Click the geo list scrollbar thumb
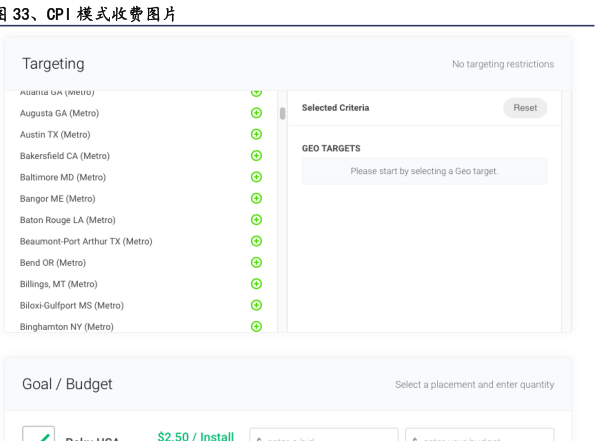This screenshot has width=596, height=441. (282, 113)
